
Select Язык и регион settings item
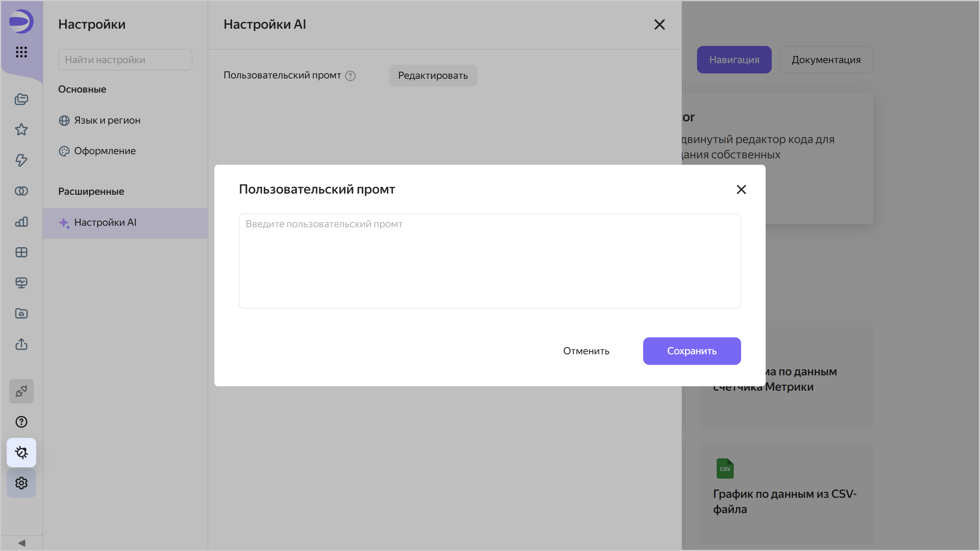(x=107, y=121)
